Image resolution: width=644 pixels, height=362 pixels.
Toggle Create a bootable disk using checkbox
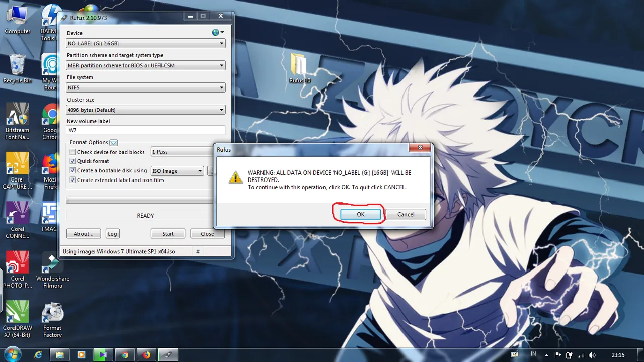pos(73,171)
